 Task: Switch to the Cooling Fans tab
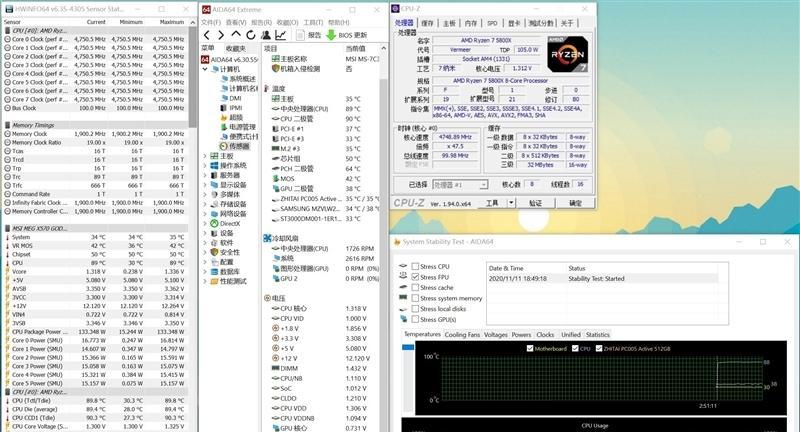coord(462,335)
